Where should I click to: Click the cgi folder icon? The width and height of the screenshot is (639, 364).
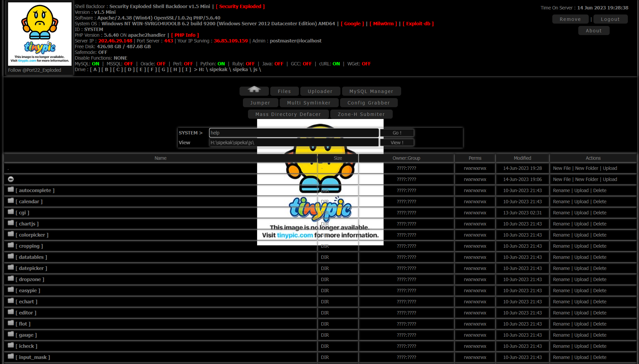11,212
